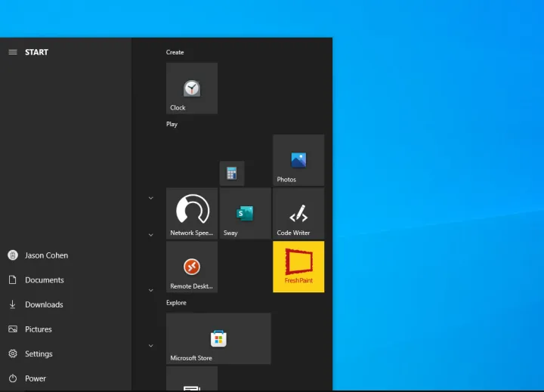Click the chevron left of the Network Speed tile label
This screenshot has height=392, width=544.
tap(150, 235)
